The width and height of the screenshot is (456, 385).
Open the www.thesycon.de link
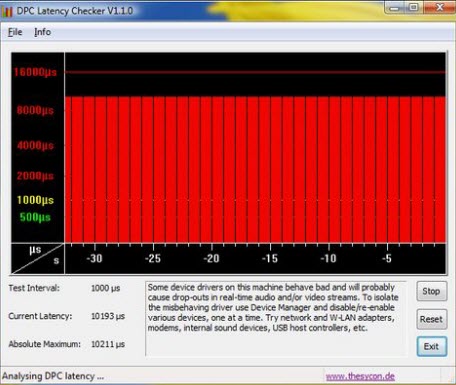click(360, 376)
